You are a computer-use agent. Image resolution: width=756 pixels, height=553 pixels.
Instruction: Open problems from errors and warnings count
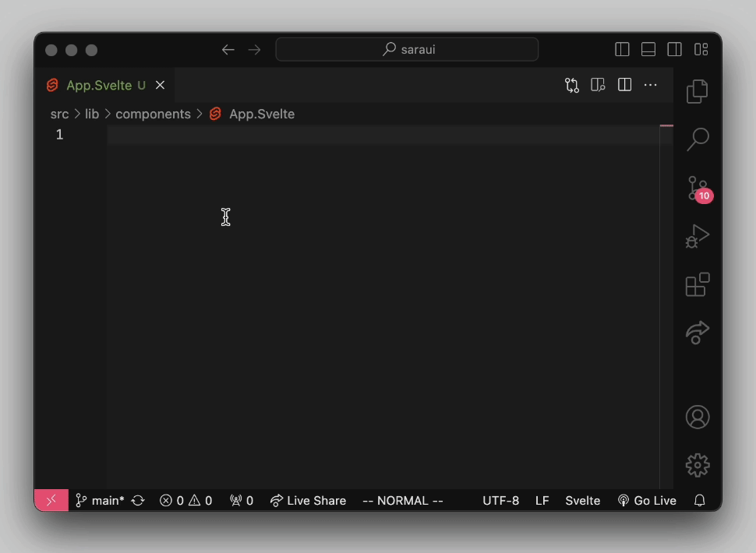click(185, 501)
